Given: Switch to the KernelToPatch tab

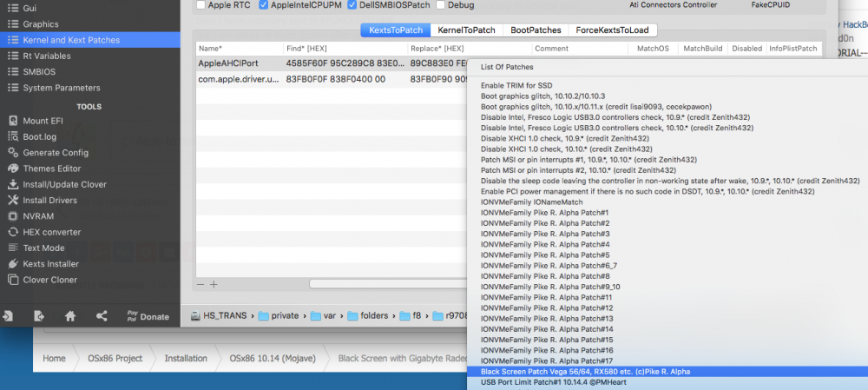Looking at the screenshot, I should point(466,30).
